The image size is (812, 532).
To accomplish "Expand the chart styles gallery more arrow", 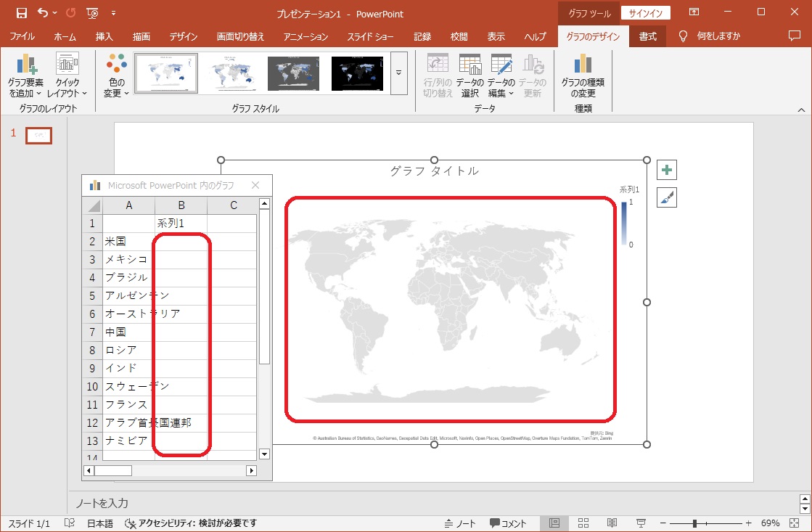I will (398, 73).
